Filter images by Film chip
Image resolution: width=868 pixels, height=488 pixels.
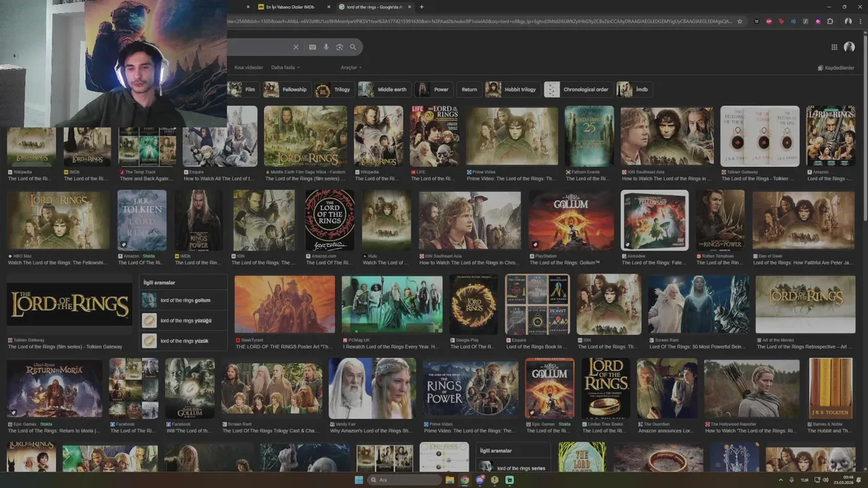click(x=243, y=89)
